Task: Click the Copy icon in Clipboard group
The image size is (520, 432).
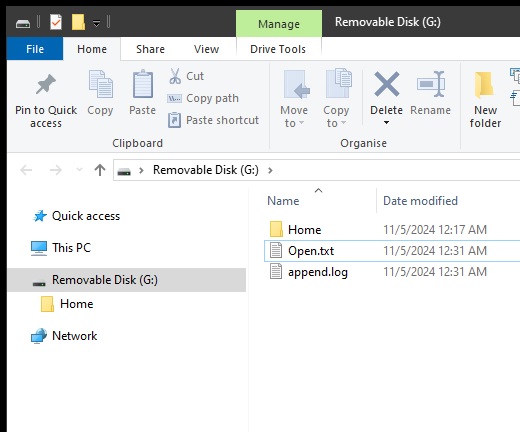Action: (100, 84)
